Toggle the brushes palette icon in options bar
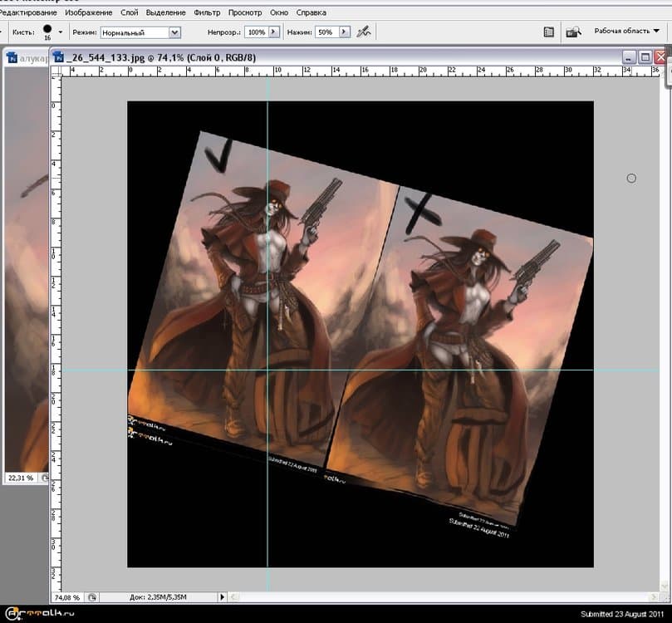Image resolution: width=672 pixels, height=623 pixels. [548, 32]
